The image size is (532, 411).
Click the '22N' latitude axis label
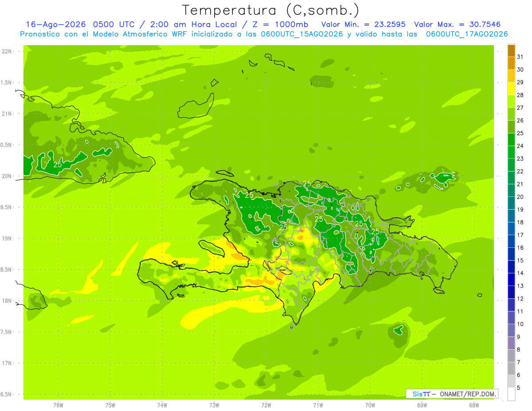pyautogui.click(x=7, y=51)
